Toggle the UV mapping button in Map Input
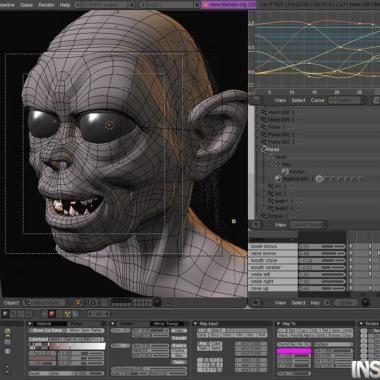Screen dimensions: 380x380 pyautogui.click(x=202, y=330)
